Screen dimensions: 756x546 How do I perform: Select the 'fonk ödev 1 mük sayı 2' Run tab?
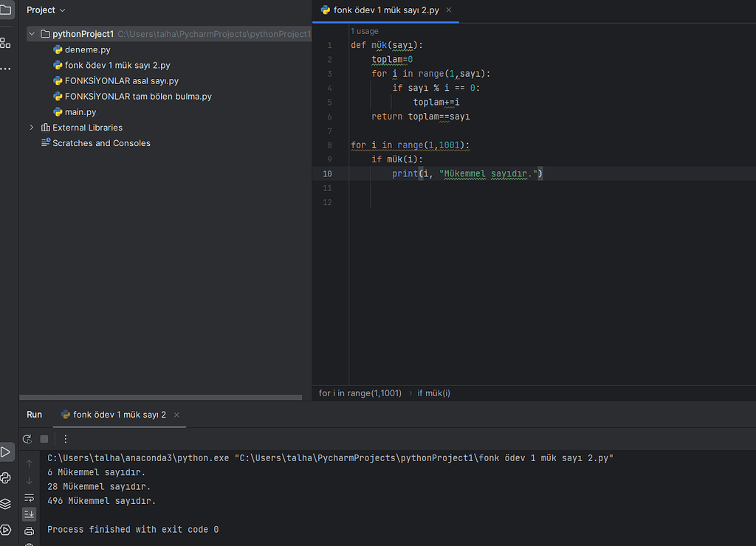pyautogui.click(x=119, y=415)
